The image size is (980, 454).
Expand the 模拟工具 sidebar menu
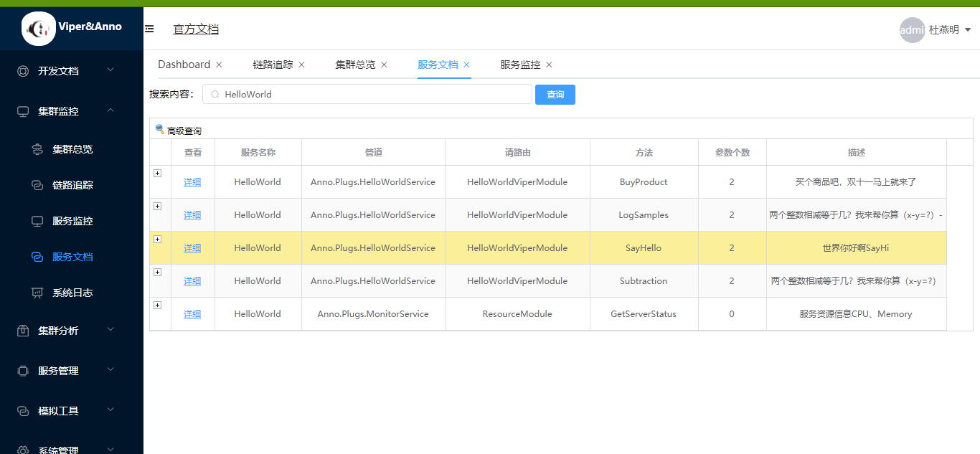coord(110,410)
